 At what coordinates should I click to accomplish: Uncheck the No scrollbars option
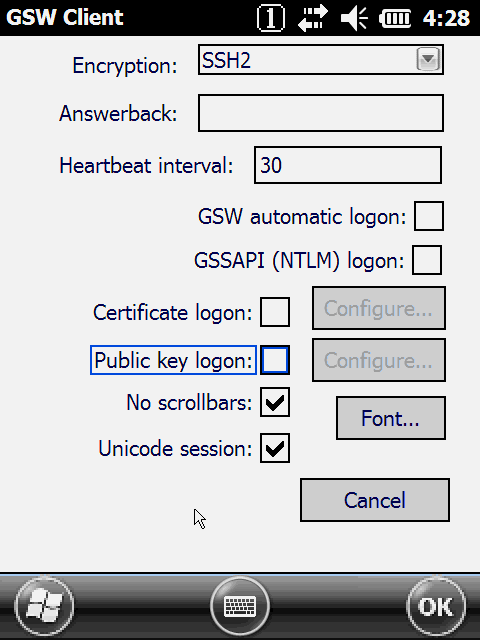point(275,402)
